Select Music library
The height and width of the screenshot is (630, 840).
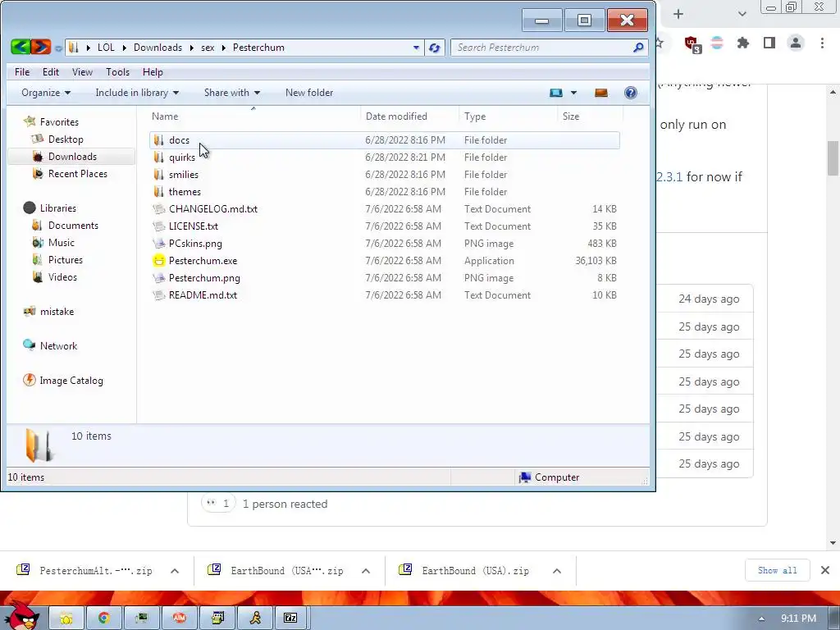coord(61,243)
